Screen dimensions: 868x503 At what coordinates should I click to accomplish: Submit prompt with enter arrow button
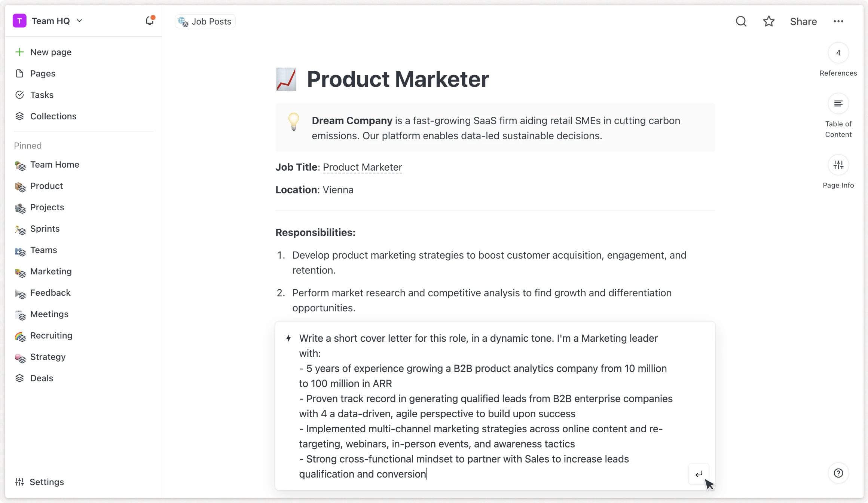699,474
